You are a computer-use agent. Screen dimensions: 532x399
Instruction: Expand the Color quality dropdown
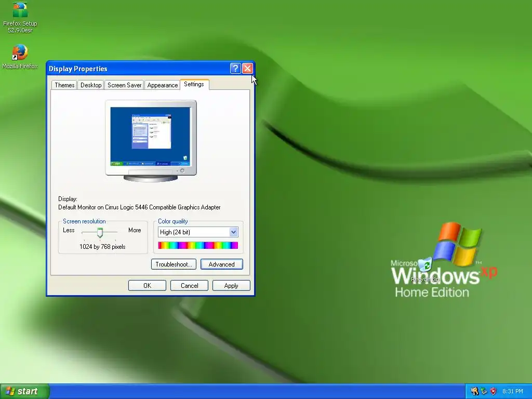point(233,232)
